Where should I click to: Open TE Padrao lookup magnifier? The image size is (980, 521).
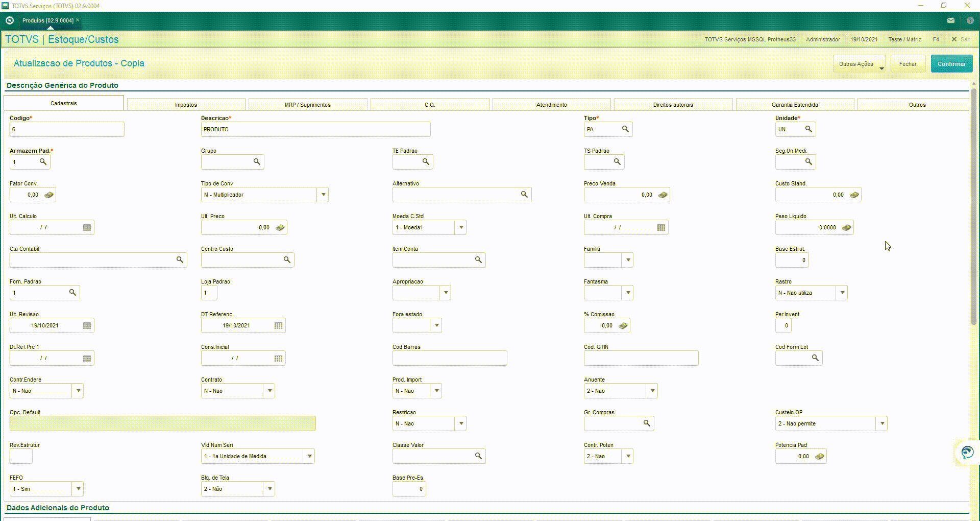[x=426, y=162]
